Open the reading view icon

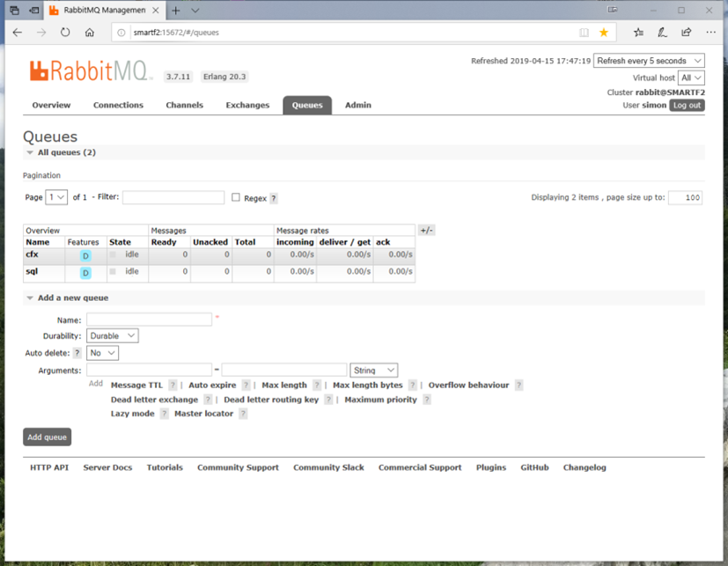point(584,33)
